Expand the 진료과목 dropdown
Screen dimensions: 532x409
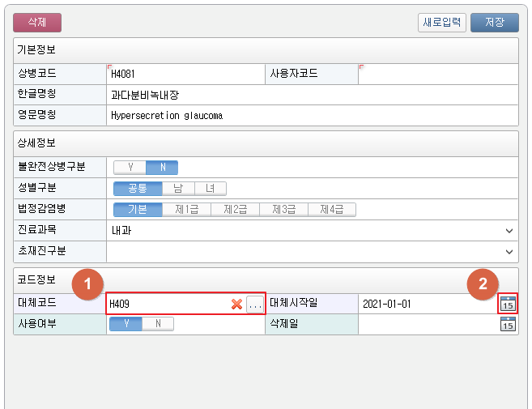coord(509,231)
